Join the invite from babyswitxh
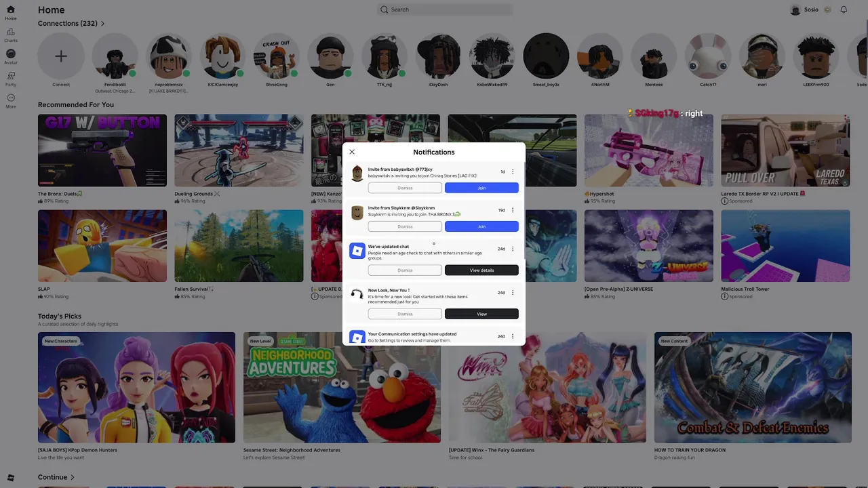This screenshot has width=868, height=488. (x=481, y=188)
